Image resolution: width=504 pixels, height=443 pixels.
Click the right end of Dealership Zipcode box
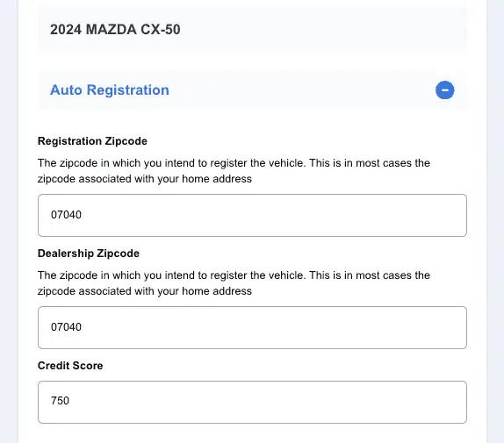(450, 327)
